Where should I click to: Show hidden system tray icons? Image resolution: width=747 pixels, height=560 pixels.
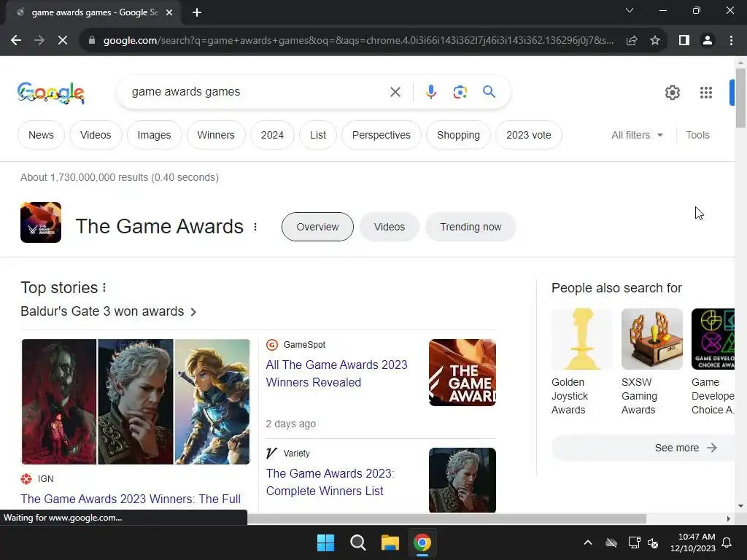click(588, 542)
